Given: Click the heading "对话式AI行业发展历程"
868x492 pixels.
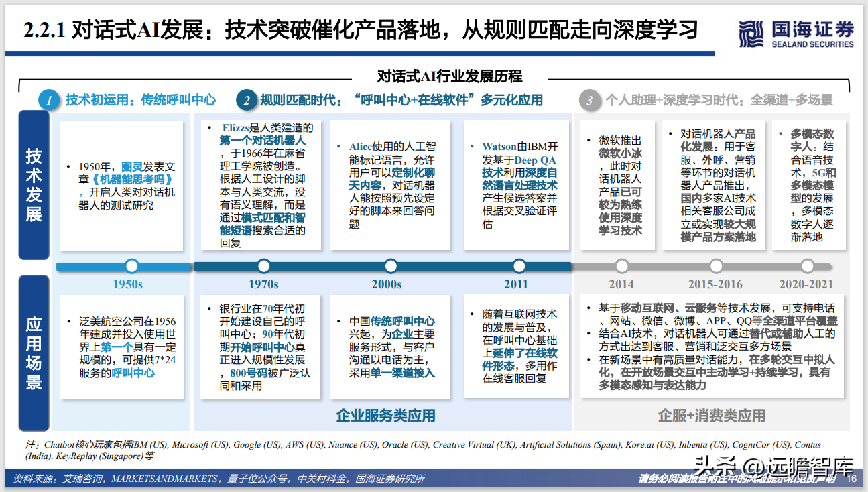Looking at the screenshot, I should (450, 76).
